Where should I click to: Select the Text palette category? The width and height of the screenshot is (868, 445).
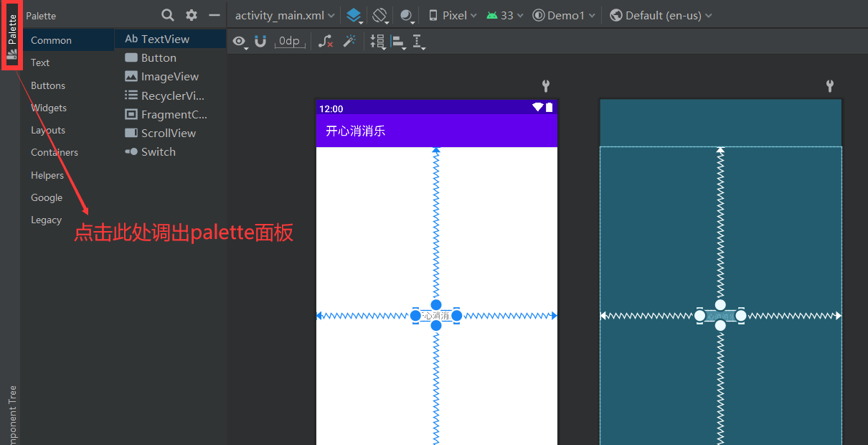40,62
